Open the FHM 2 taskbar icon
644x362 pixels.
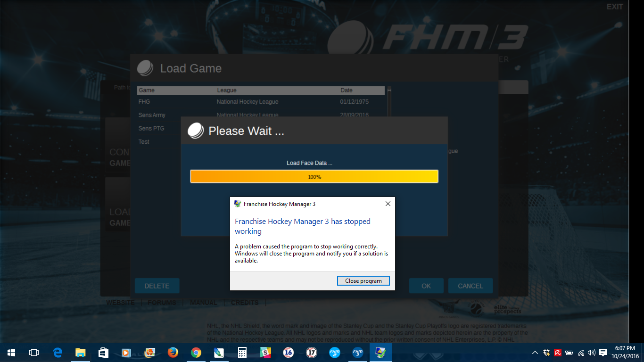click(335, 353)
